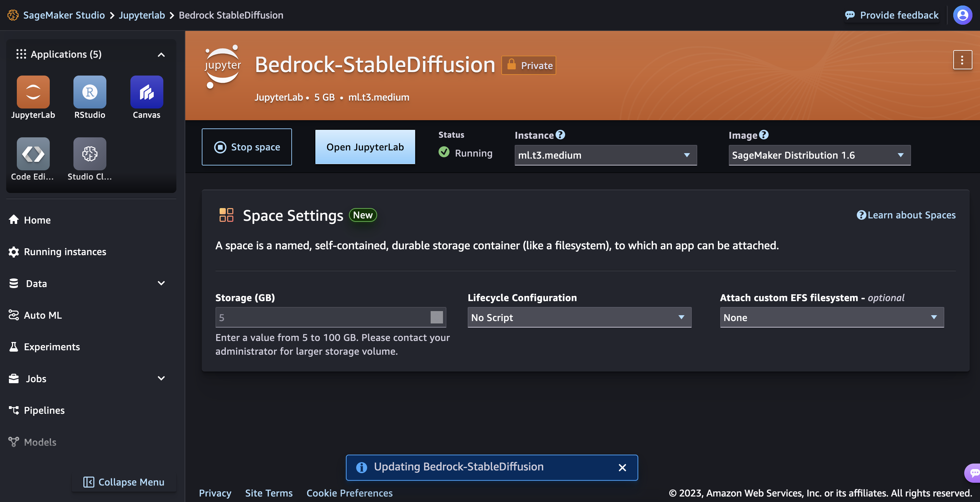The image size is (980, 502).
Task: Collapse the Applications panel chevron
Action: click(161, 55)
